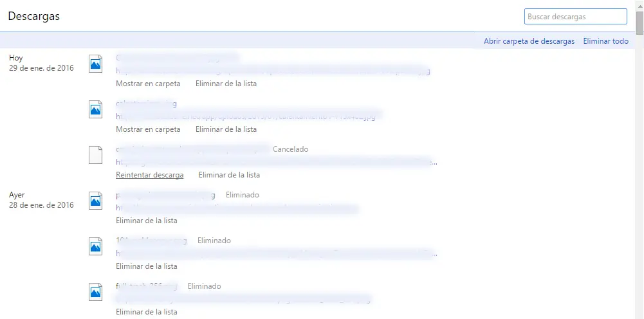Click the image icon of the full-trash file
The image size is (644, 319).
pyautogui.click(x=95, y=292)
